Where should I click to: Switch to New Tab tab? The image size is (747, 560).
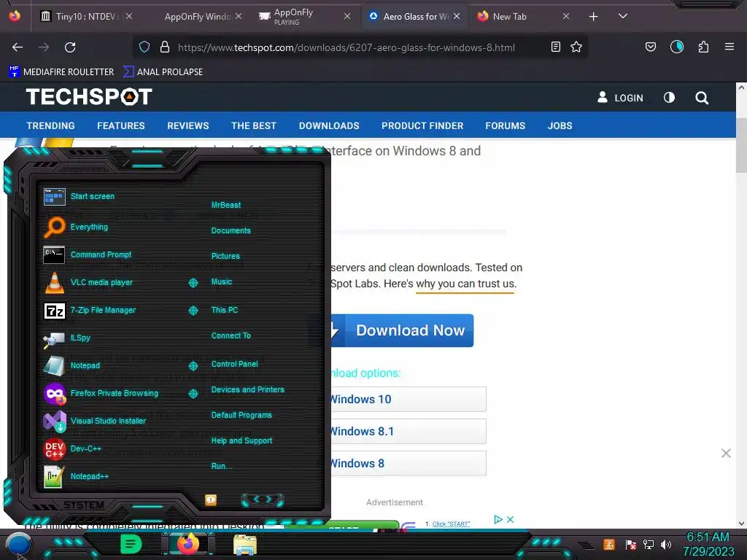click(522, 16)
